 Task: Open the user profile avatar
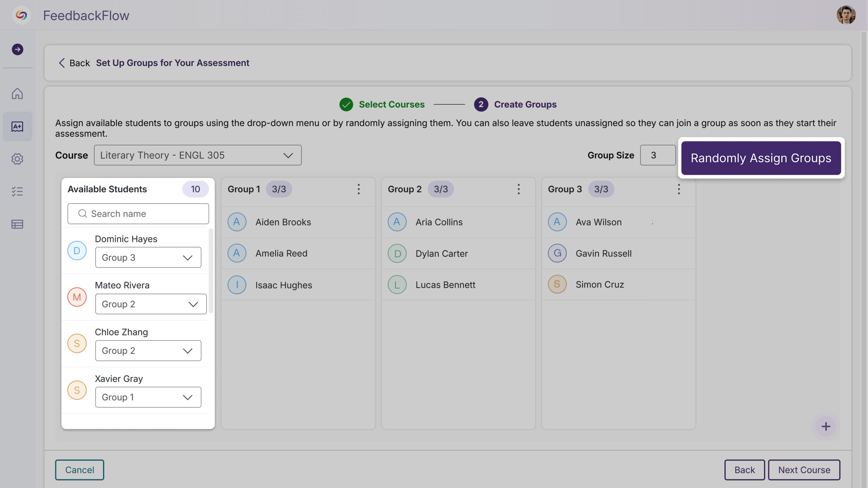coord(846,15)
